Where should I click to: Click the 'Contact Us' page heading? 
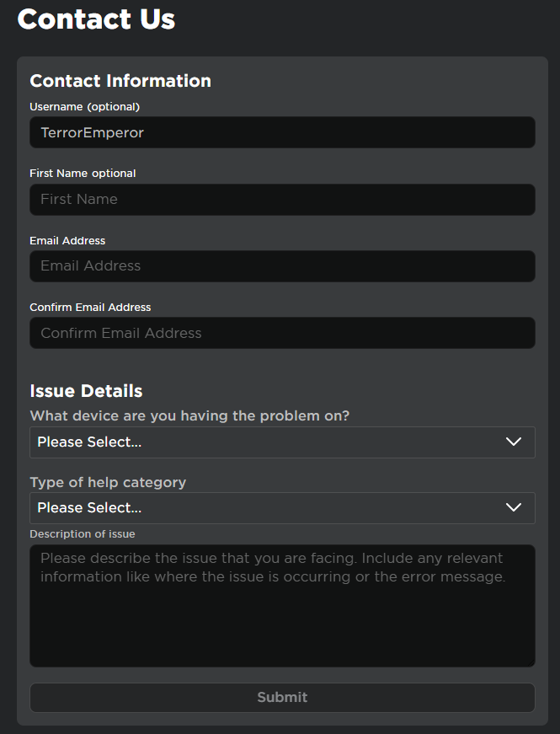[x=95, y=19]
